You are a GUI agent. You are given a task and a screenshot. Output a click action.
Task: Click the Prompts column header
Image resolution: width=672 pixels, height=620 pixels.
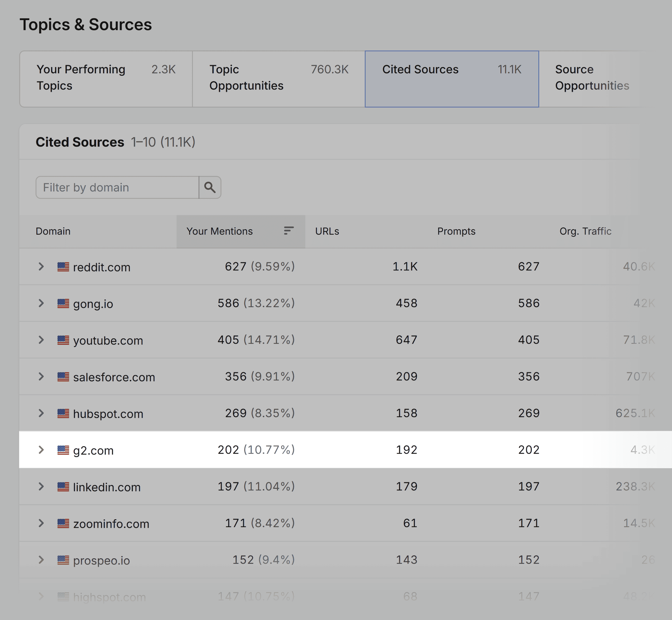pos(456,231)
